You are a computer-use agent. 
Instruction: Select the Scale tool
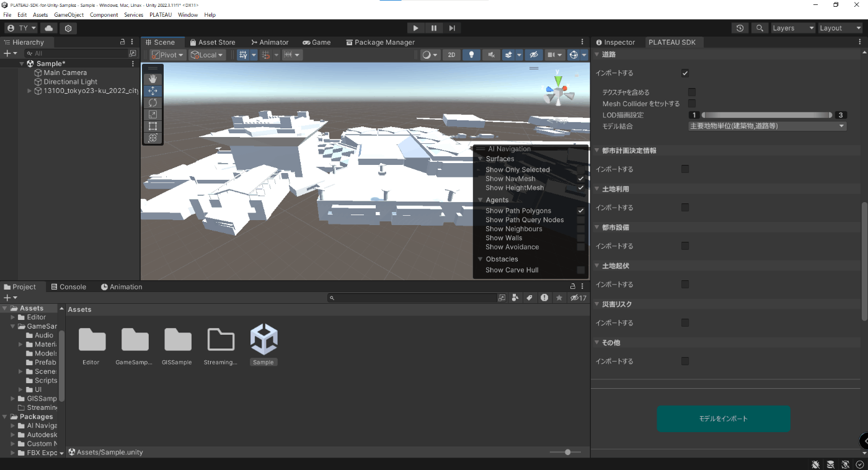153,114
